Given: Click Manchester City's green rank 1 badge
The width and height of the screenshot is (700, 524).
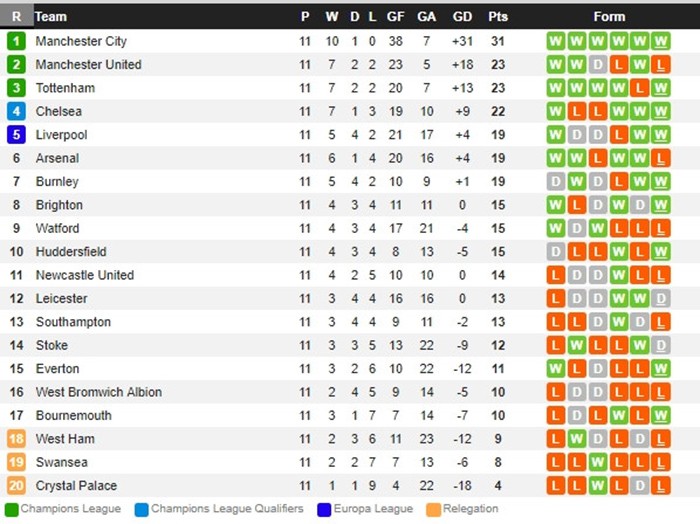Looking at the screenshot, I should click(x=16, y=41).
